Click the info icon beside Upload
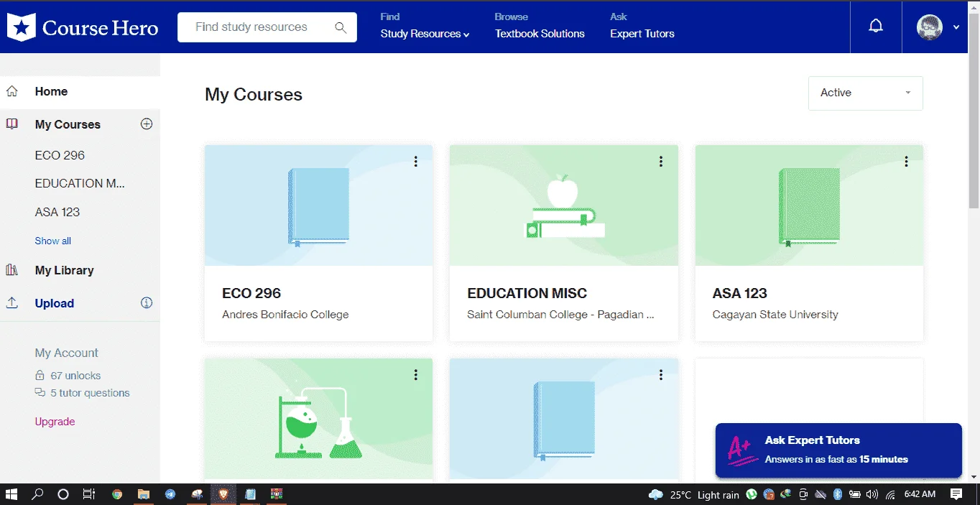This screenshot has height=505, width=980. point(147,302)
